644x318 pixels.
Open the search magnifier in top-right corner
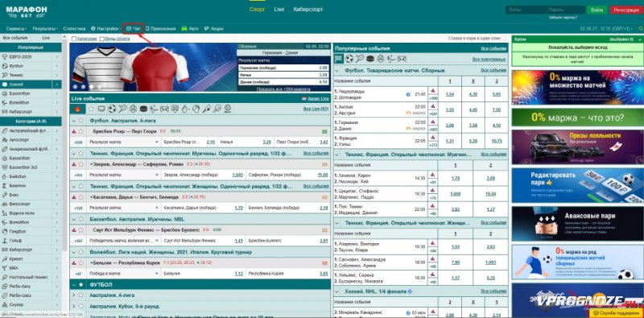(641, 29)
